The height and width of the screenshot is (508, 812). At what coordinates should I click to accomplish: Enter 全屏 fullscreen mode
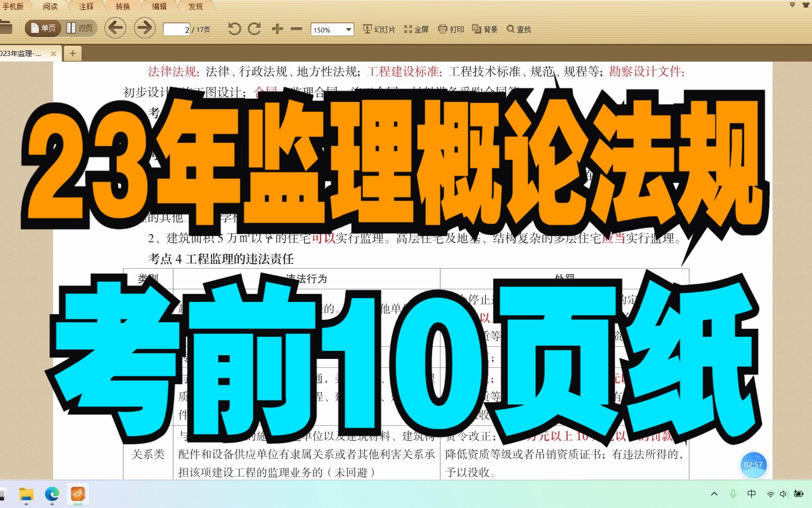416,29
